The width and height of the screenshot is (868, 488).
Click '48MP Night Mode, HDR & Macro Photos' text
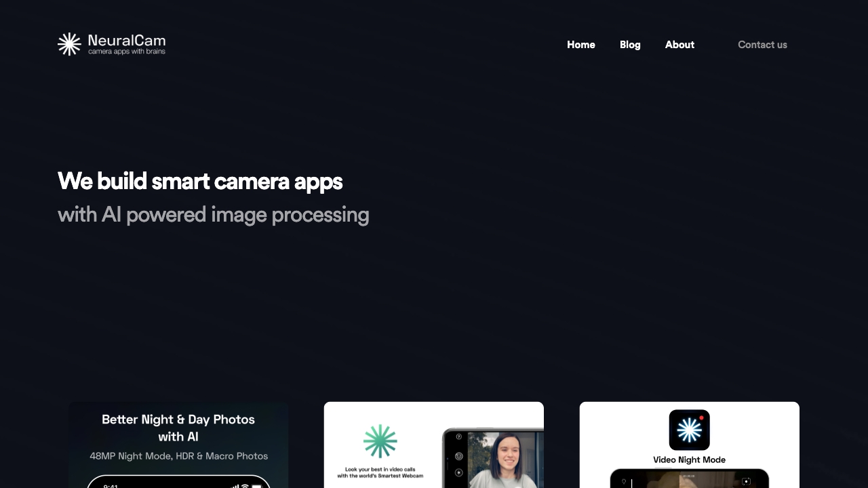pyautogui.click(x=179, y=456)
